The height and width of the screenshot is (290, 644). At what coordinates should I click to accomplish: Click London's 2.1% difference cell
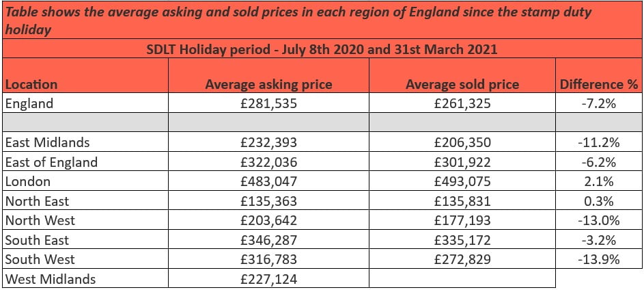point(598,182)
